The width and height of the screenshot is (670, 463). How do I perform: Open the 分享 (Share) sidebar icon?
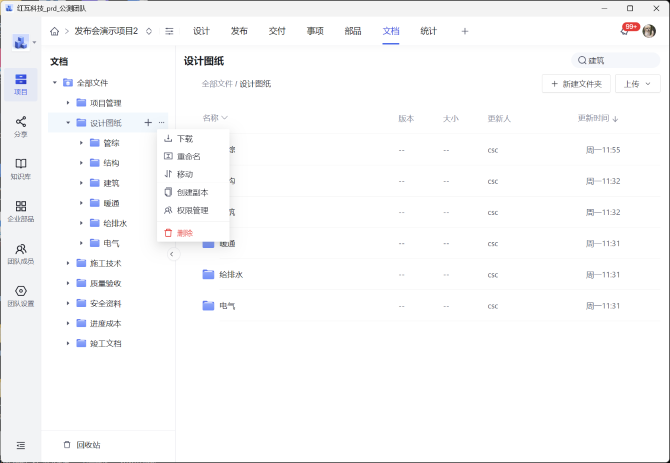click(x=21, y=125)
